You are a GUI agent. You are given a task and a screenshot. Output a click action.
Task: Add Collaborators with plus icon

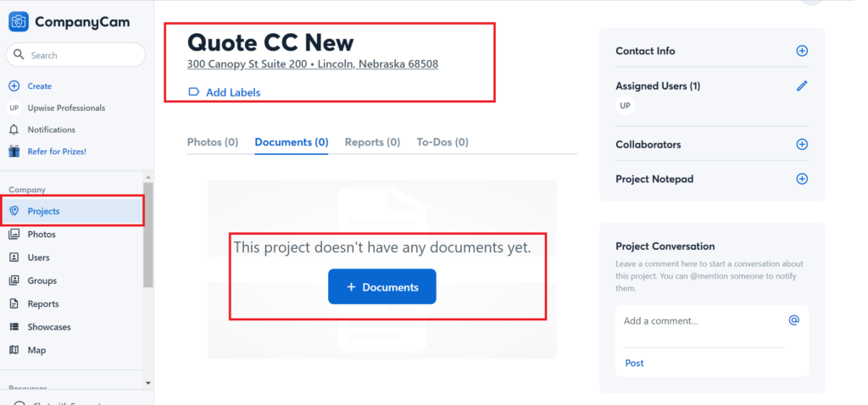pyautogui.click(x=802, y=144)
